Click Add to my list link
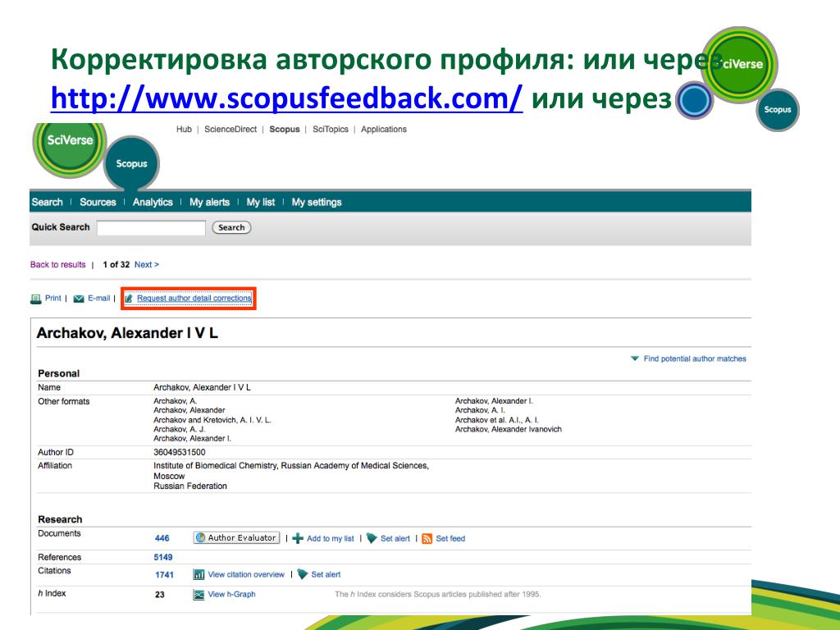 tap(331, 538)
